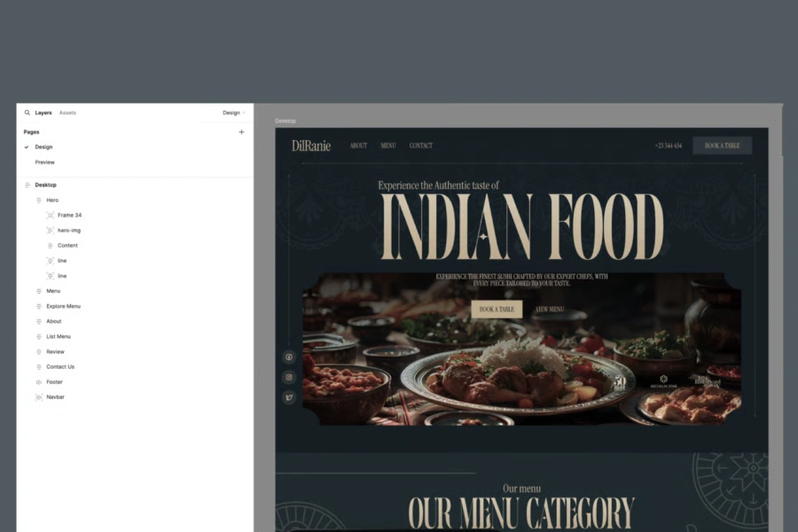This screenshot has width=798, height=532.
Task: Click the plus icon to add a new page
Action: (x=241, y=131)
